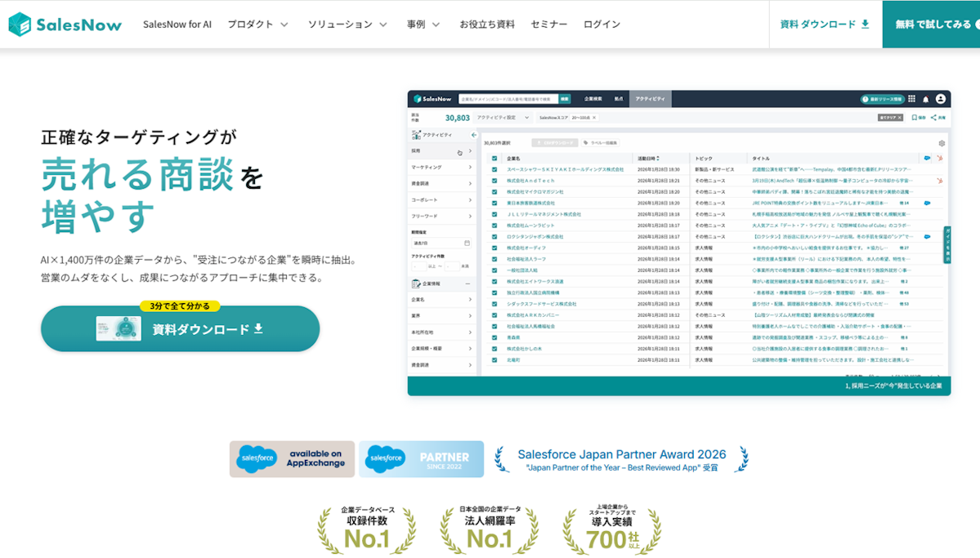Click the 導入実績 700社 laurel badge
Image resolution: width=980 pixels, height=558 pixels.
point(612,530)
